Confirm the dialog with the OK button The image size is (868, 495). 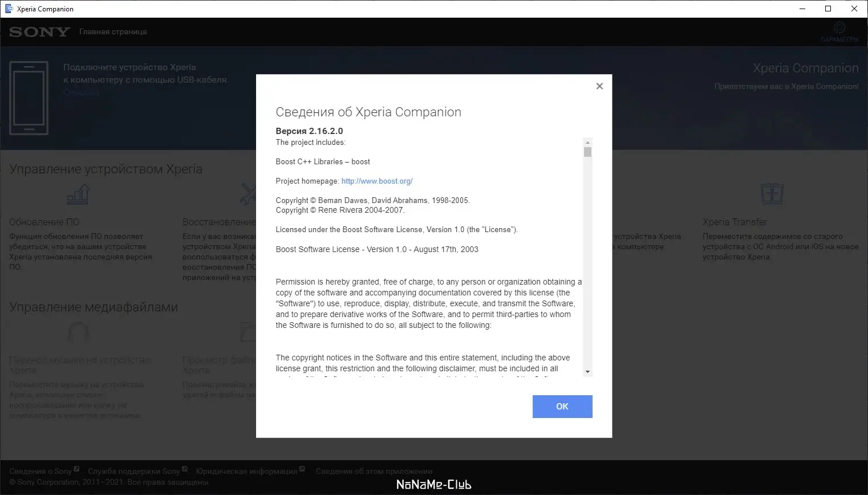562,407
